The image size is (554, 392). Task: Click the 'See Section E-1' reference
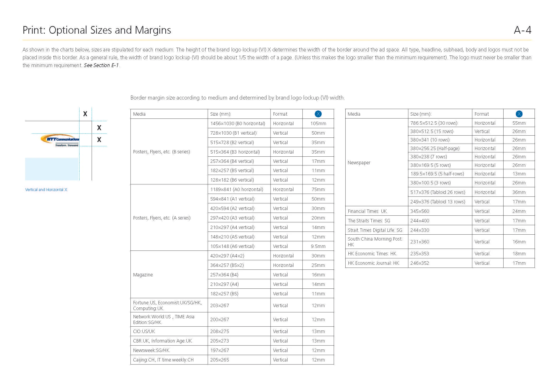point(101,65)
